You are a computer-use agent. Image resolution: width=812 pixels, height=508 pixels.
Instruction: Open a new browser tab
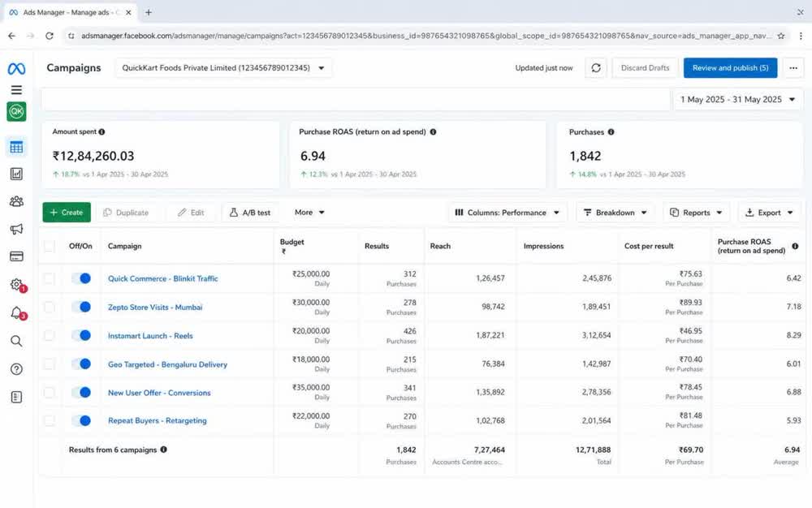[148, 12]
